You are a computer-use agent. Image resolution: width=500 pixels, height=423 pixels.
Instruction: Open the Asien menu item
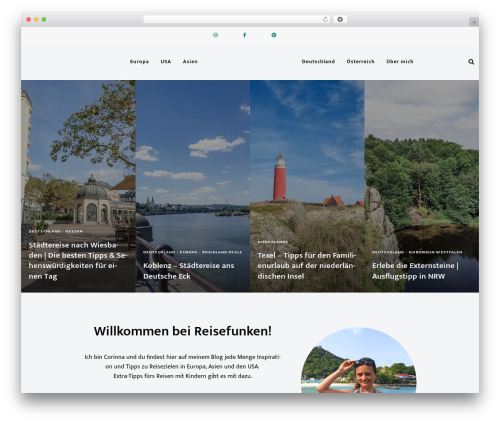pos(190,62)
